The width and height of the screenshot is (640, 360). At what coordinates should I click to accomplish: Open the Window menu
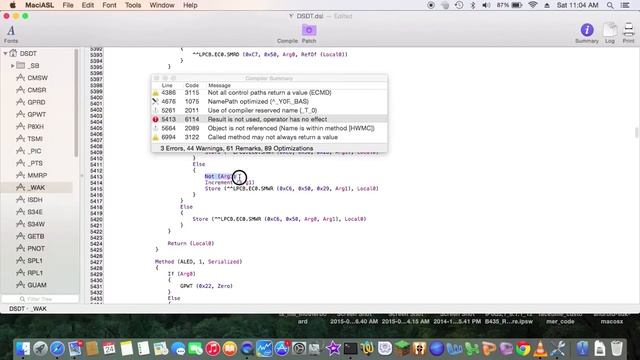tap(162, 5)
